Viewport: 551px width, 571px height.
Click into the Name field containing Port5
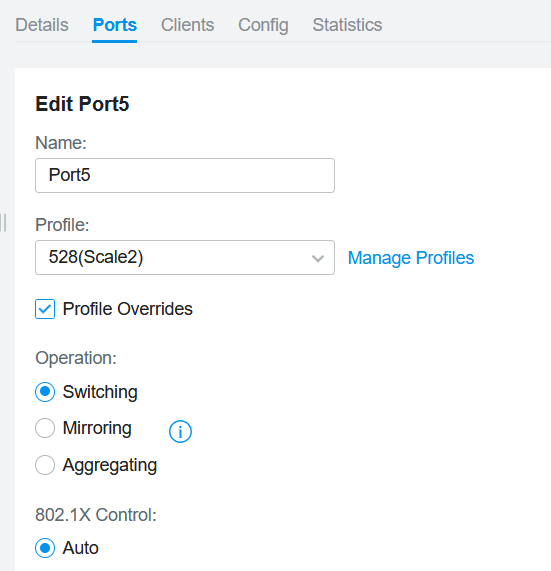pos(185,175)
